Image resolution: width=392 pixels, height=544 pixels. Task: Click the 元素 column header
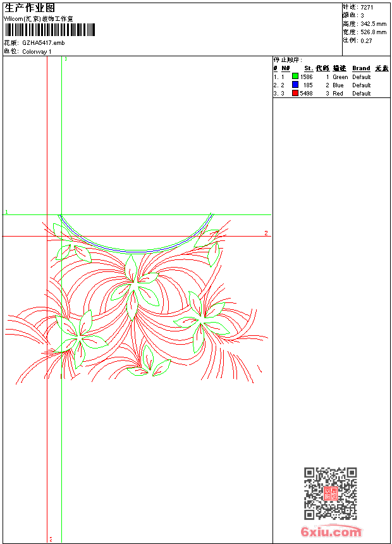(382, 68)
